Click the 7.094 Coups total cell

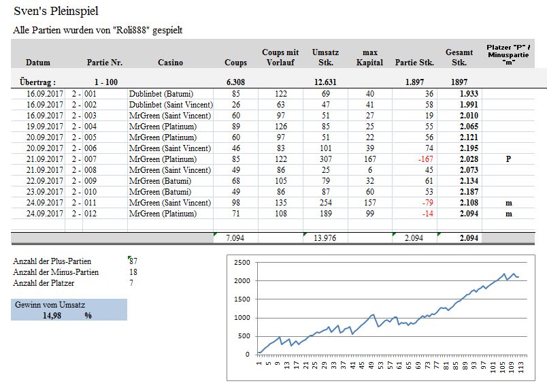point(235,238)
